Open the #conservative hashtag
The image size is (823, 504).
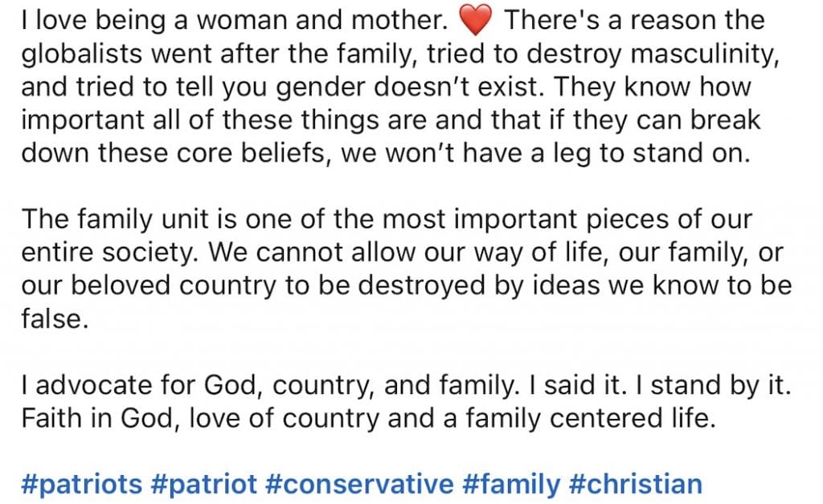point(359,484)
